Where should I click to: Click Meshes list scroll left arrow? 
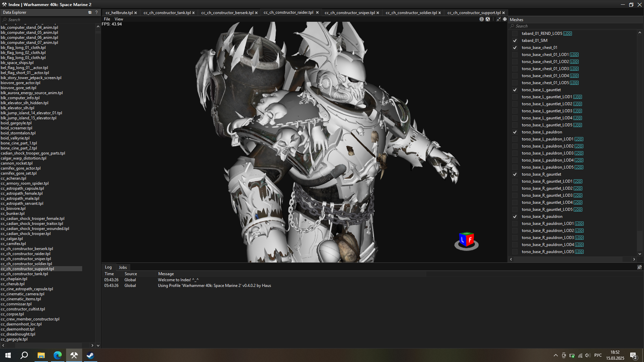point(511,259)
